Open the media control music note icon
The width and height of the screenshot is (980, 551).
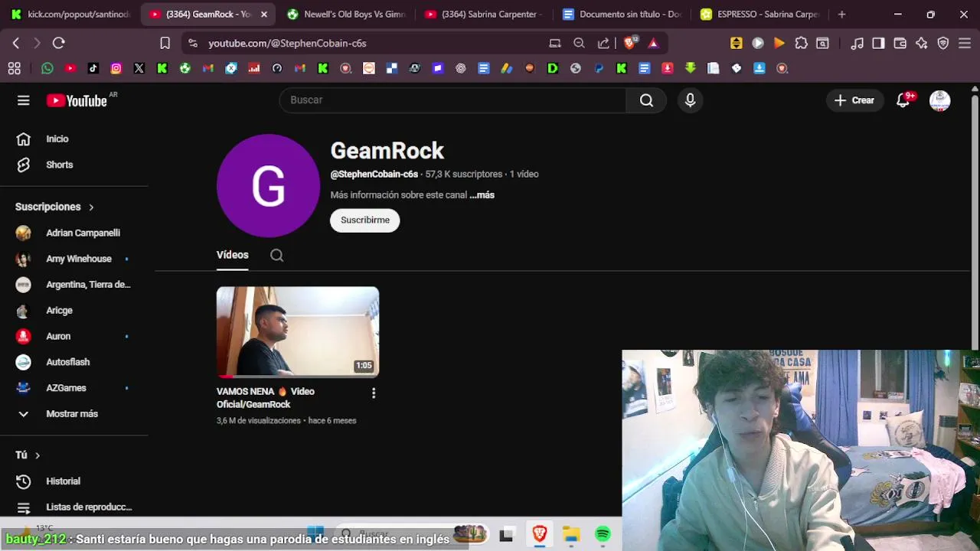(x=857, y=43)
